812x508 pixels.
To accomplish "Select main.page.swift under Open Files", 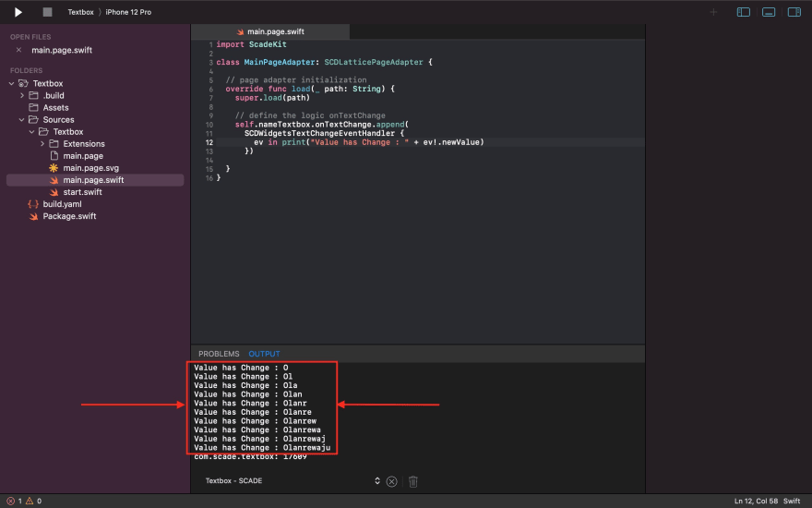I will pyautogui.click(x=62, y=50).
